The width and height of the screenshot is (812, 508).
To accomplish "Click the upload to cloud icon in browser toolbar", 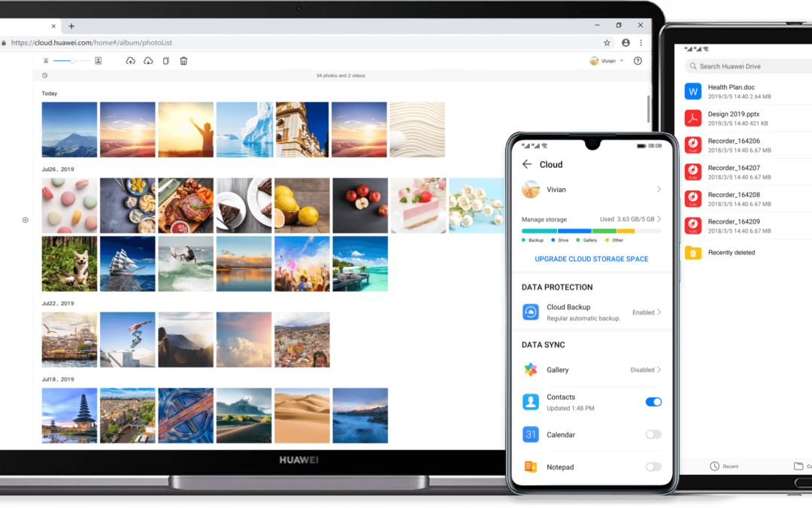I will point(131,61).
